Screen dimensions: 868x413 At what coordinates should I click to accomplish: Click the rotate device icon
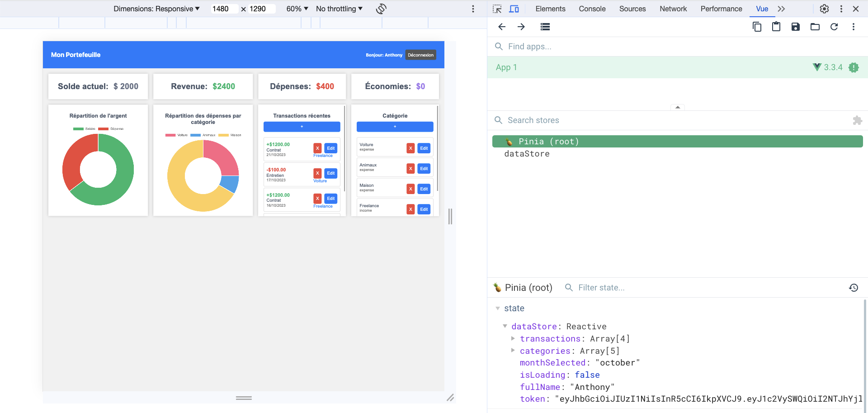381,9
